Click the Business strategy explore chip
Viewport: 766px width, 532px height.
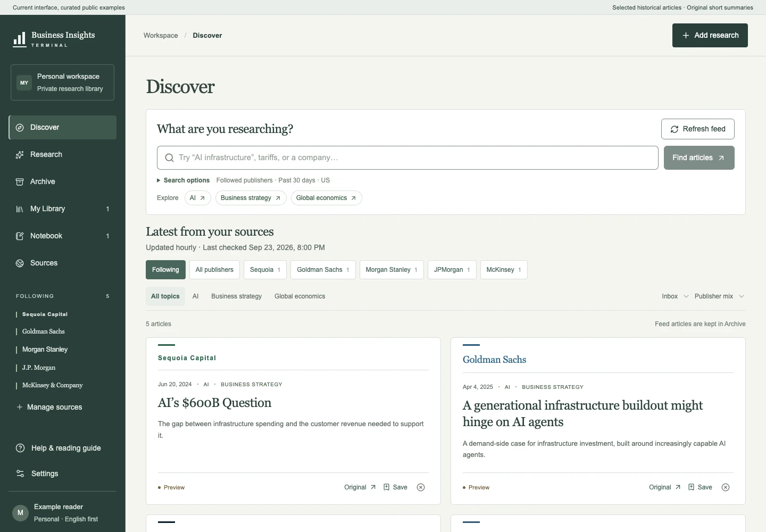251,198
